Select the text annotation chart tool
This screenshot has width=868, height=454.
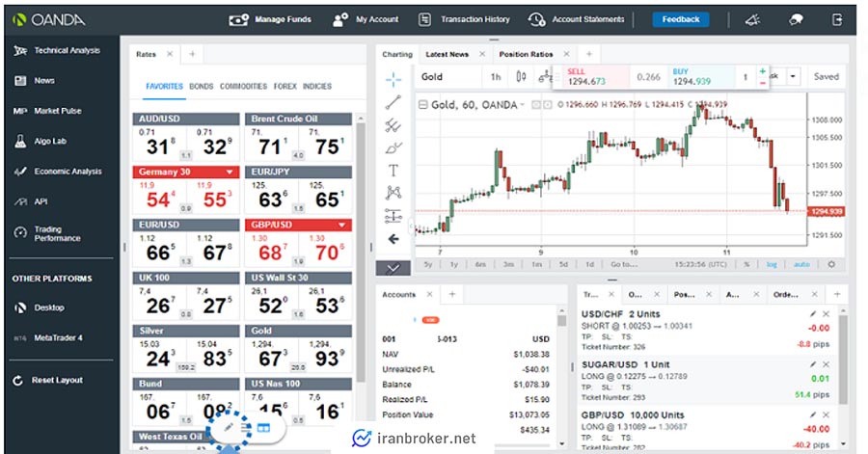coord(393,171)
